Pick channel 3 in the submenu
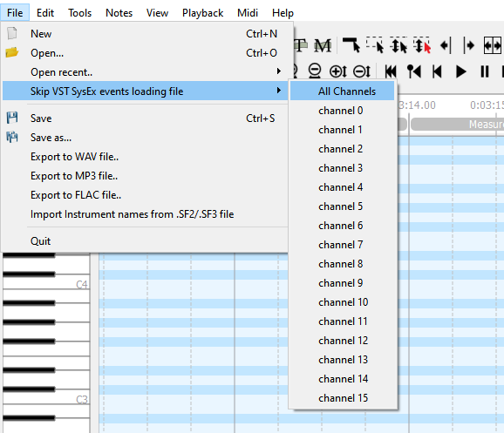 pos(343,168)
